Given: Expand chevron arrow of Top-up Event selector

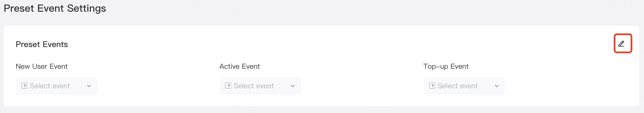Looking at the screenshot, I should coord(497,86).
